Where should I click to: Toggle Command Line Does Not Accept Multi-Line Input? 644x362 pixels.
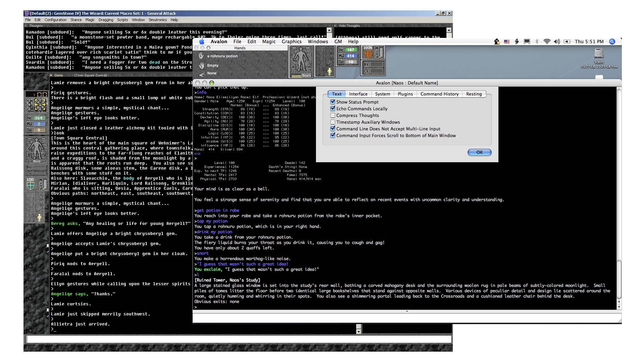coord(333,129)
